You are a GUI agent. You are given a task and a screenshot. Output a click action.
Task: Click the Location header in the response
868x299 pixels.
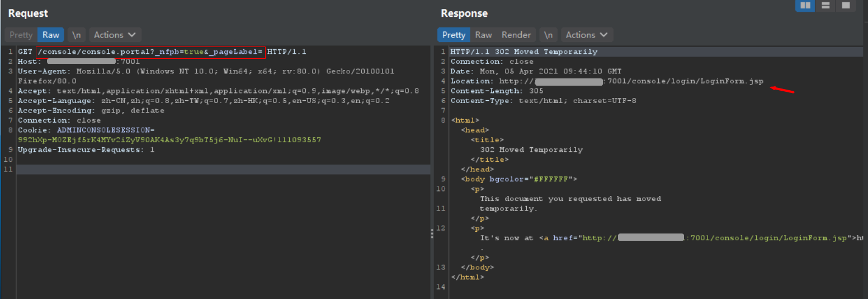606,81
